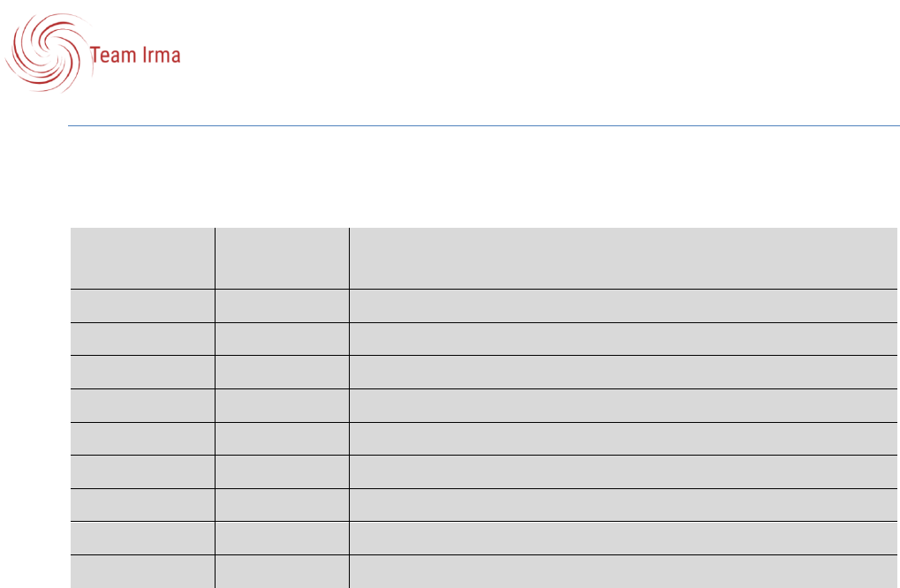Select middle column cell in table's sixth row

[281, 439]
